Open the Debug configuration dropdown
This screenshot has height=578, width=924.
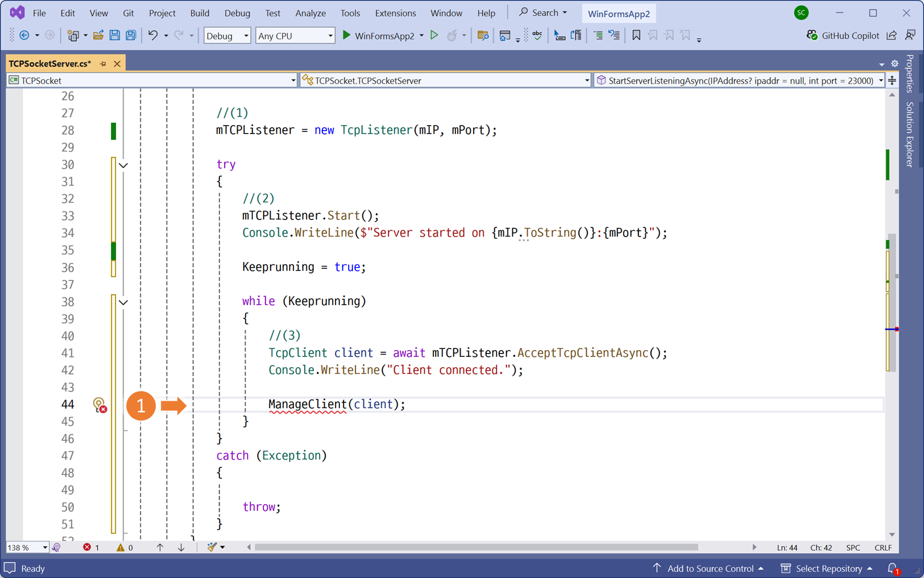[227, 35]
